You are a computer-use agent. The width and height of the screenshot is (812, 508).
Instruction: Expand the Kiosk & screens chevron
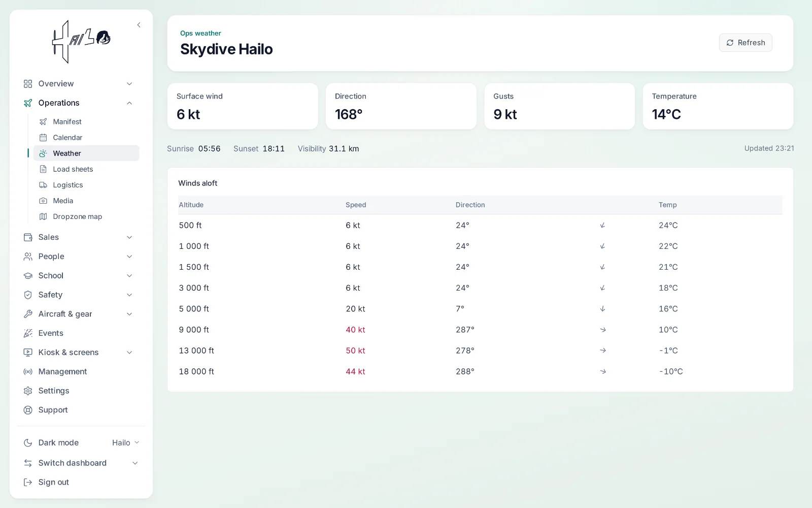click(129, 353)
